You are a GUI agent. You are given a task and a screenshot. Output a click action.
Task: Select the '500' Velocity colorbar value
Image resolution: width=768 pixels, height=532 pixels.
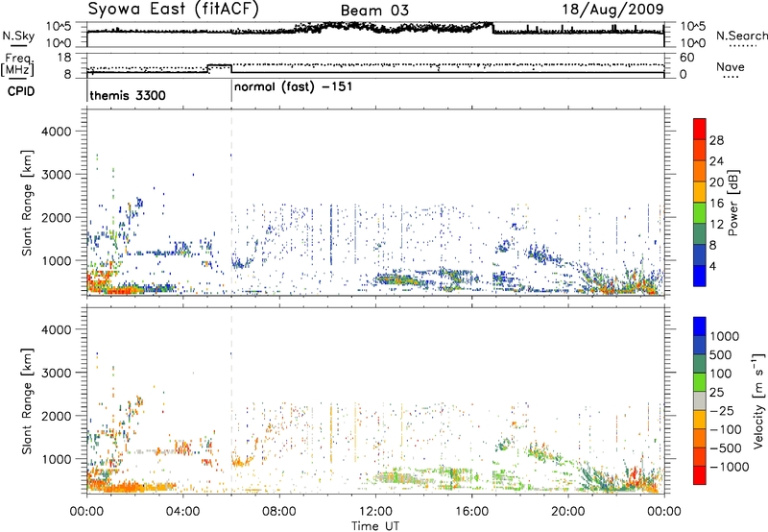(x=723, y=355)
